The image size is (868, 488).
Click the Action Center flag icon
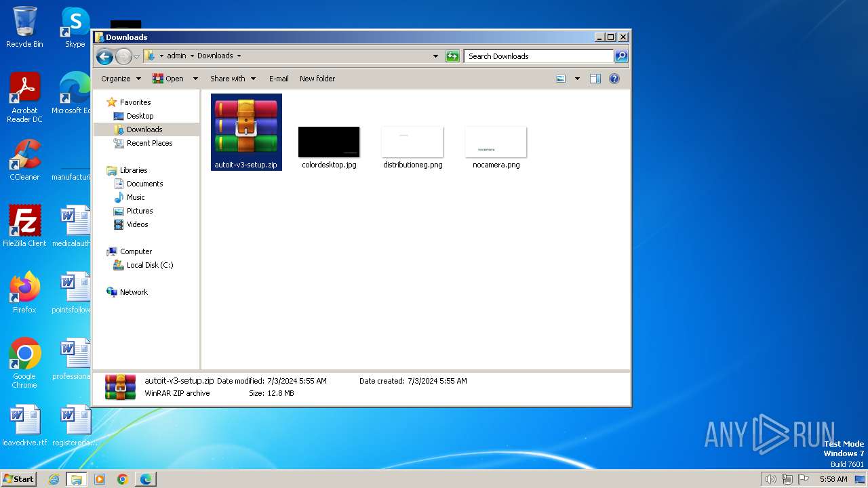click(x=804, y=479)
